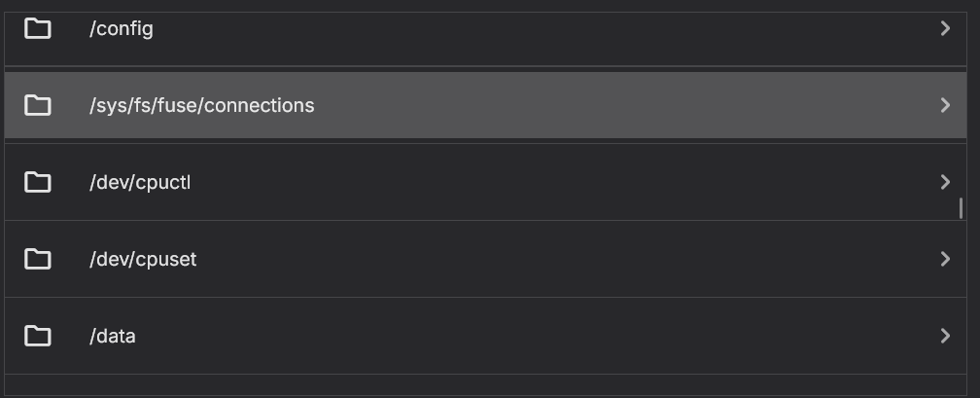Click the folder icon beside /config
This screenshot has width=980, height=398.
(x=38, y=28)
